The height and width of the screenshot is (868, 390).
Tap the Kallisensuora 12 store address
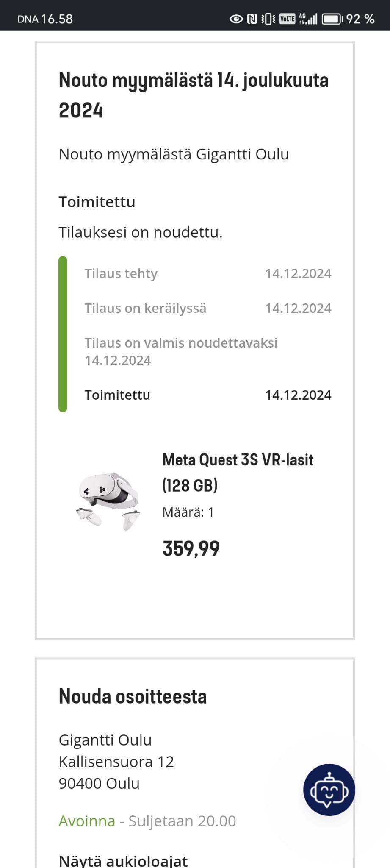[116, 762]
